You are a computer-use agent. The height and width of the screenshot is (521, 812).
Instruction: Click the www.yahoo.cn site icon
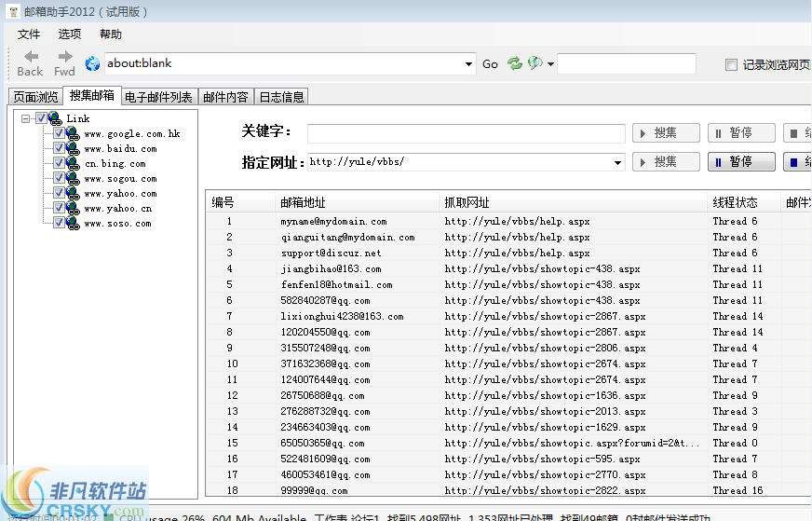pos(73,209)
